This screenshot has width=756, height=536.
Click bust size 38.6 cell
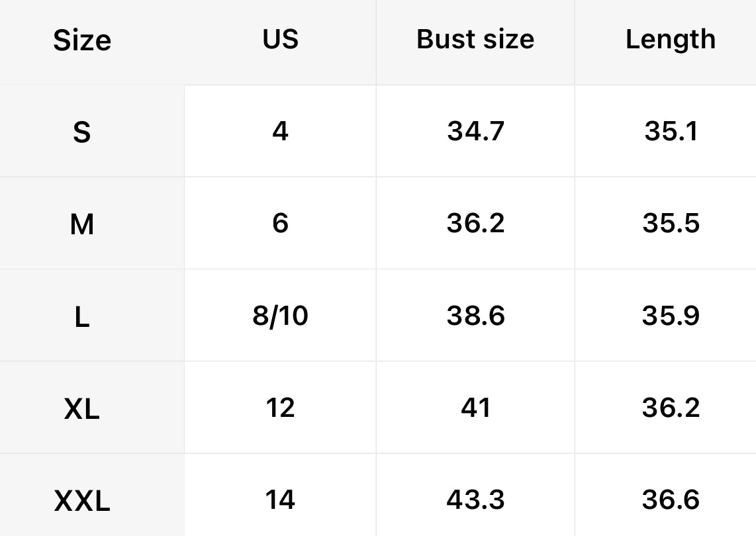click(x=475, y=316)
